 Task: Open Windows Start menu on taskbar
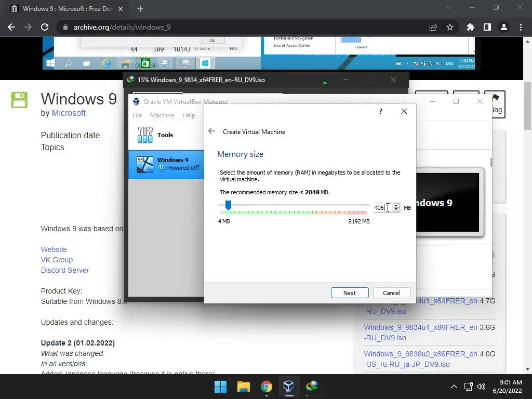click(x=220, y=387)
